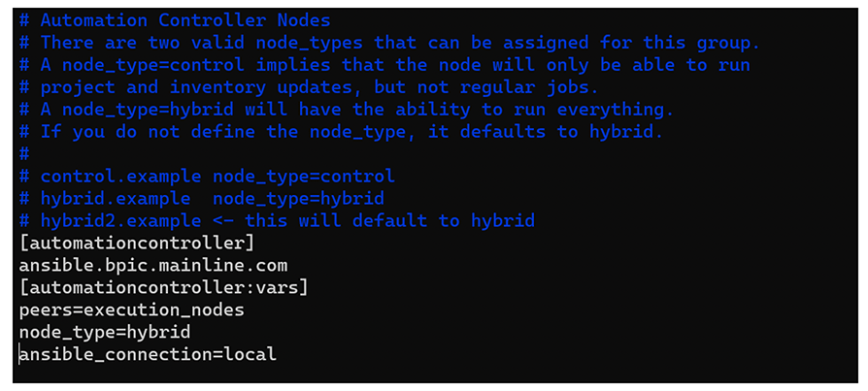Click the comment about two valid node_types

tap(389, 43)
